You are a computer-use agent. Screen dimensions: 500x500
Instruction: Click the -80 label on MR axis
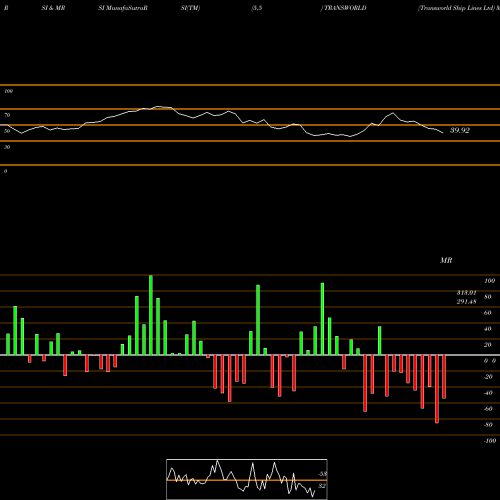[488, 425]
